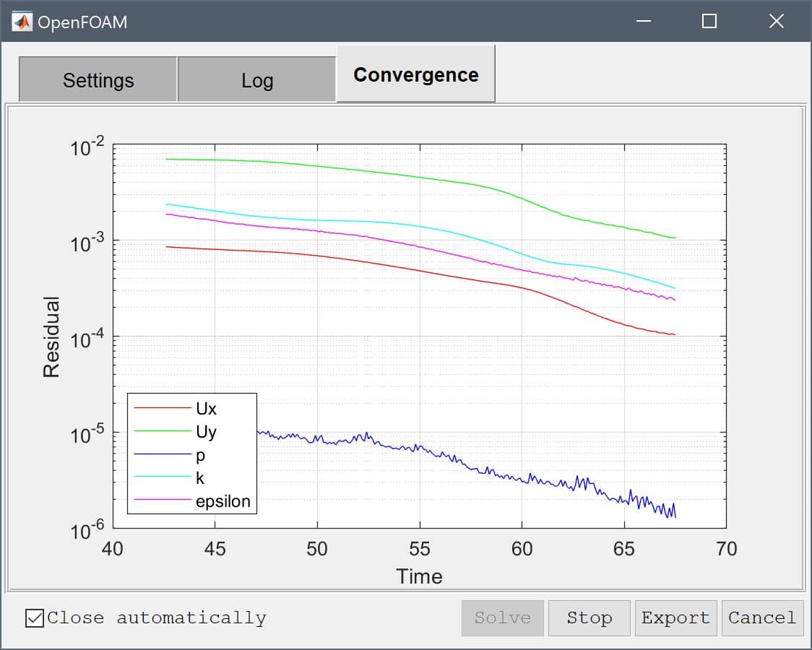Viewport: 812px width, 650px height.
Task: Stop the running solver
Action: point(589,618)
